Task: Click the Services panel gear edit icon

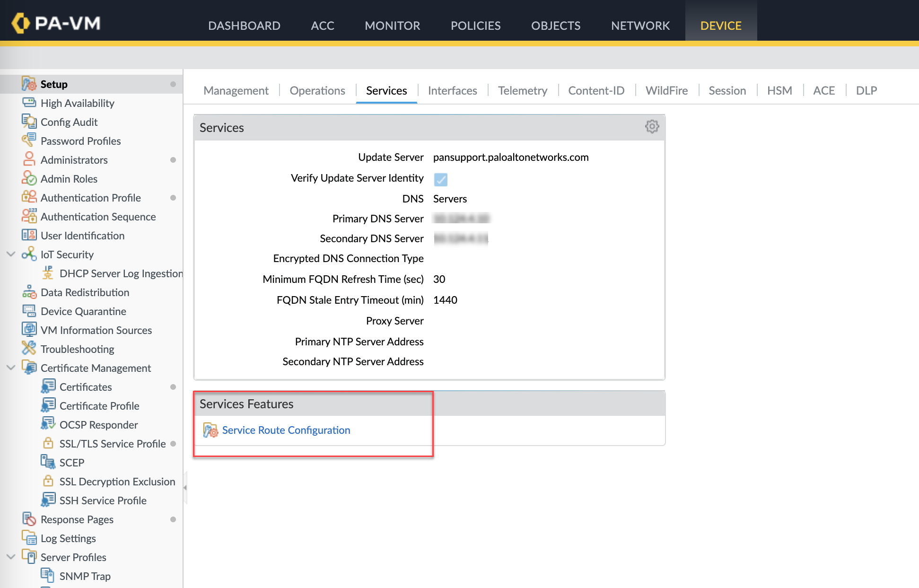Action: pos(652,126)
